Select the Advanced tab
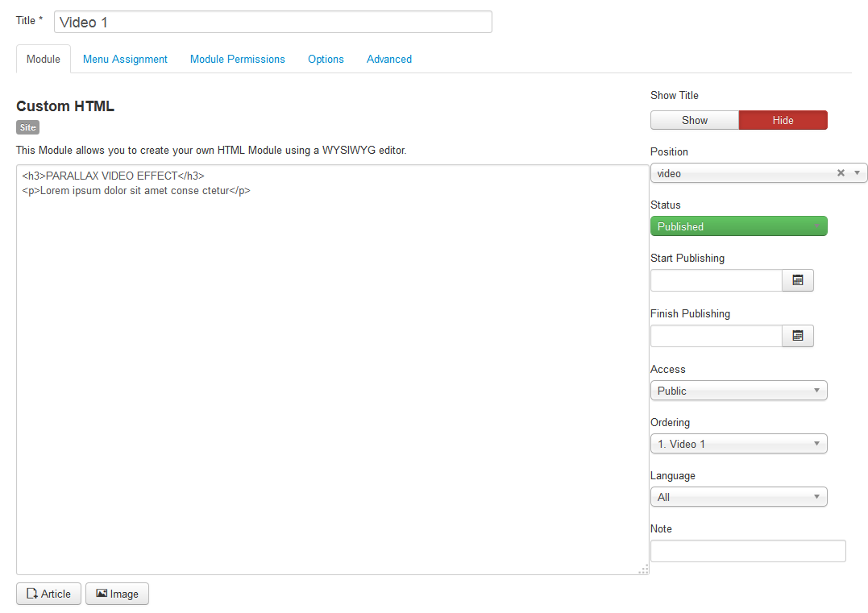Viewport: 868px width, 613px height. (x=389, y=59)
